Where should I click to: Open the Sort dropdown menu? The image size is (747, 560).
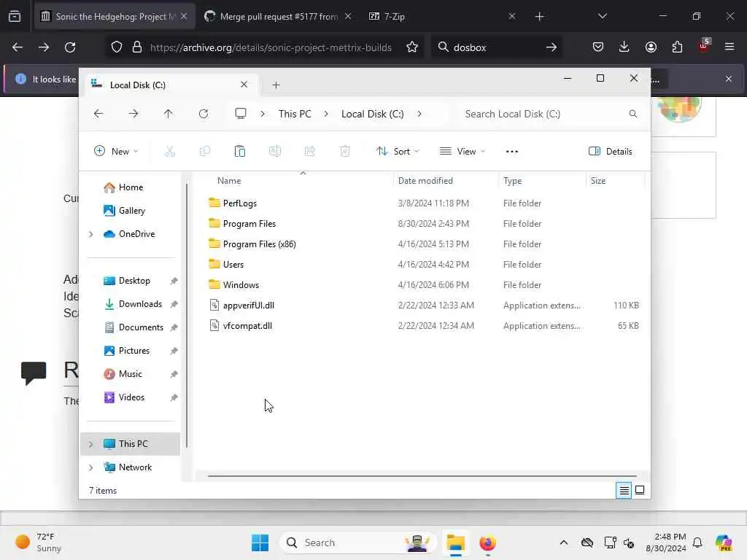point(398,152)
